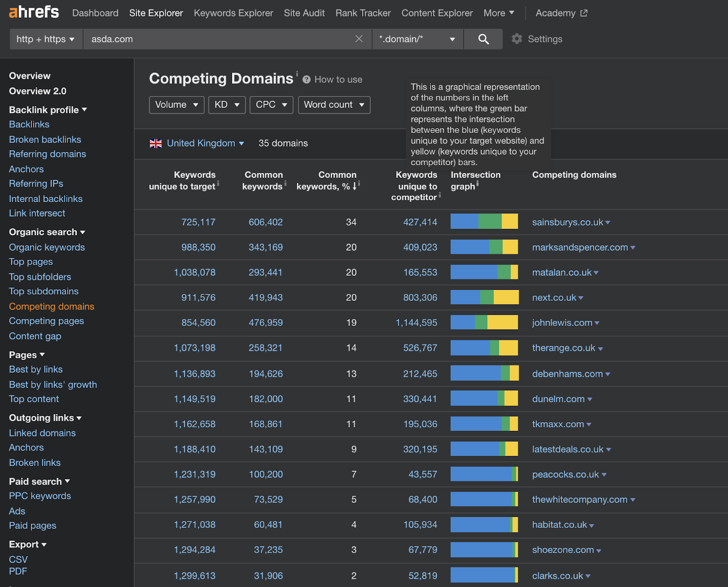Collapse the Pages sidebar section
The height and width of the screenshot is (587, 728).
[27, 355]
